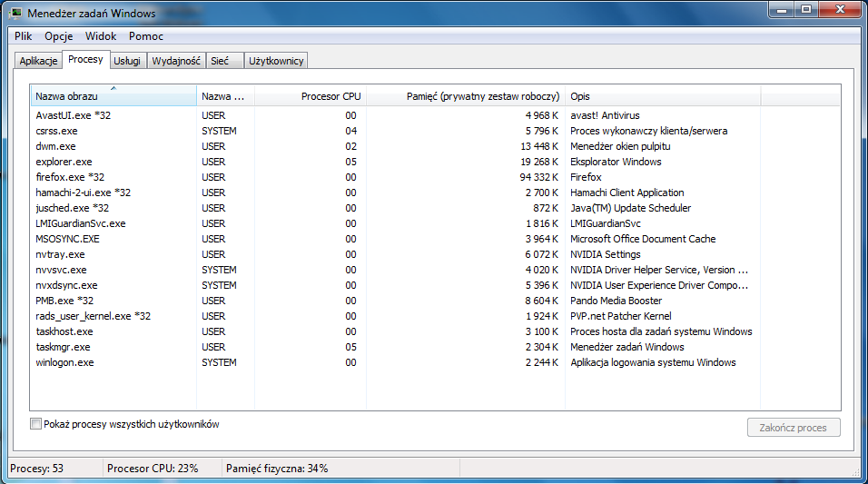
Task: Enable 'Pokaż procesy wszystkich użytkowników' checkbox
Action: [x=36, y=424]
